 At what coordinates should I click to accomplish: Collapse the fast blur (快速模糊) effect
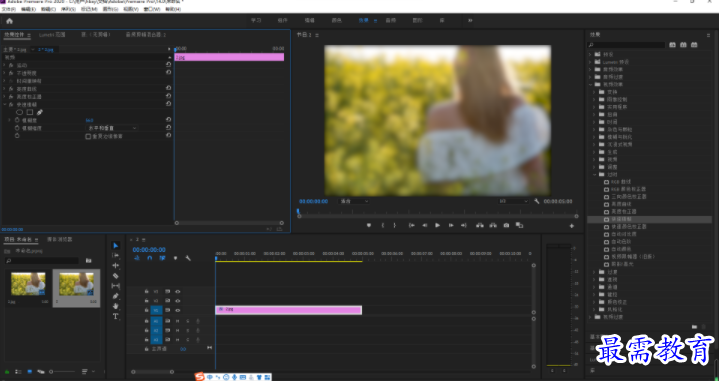tap(5, 105)
